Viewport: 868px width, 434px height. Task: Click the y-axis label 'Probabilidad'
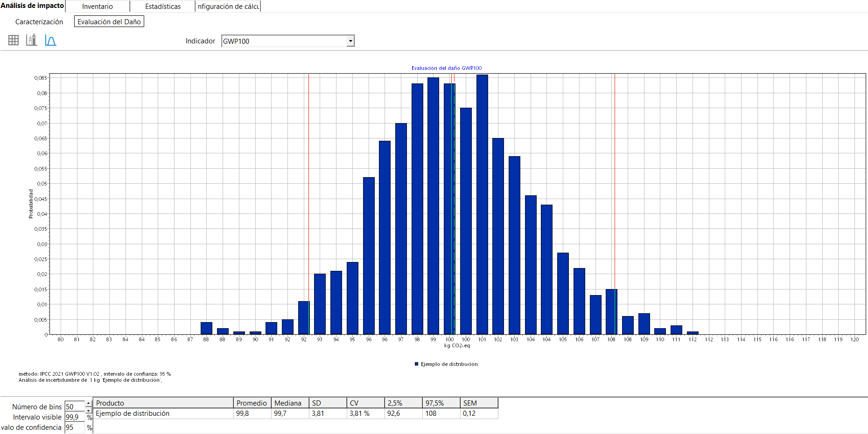[x=31, y=204]
